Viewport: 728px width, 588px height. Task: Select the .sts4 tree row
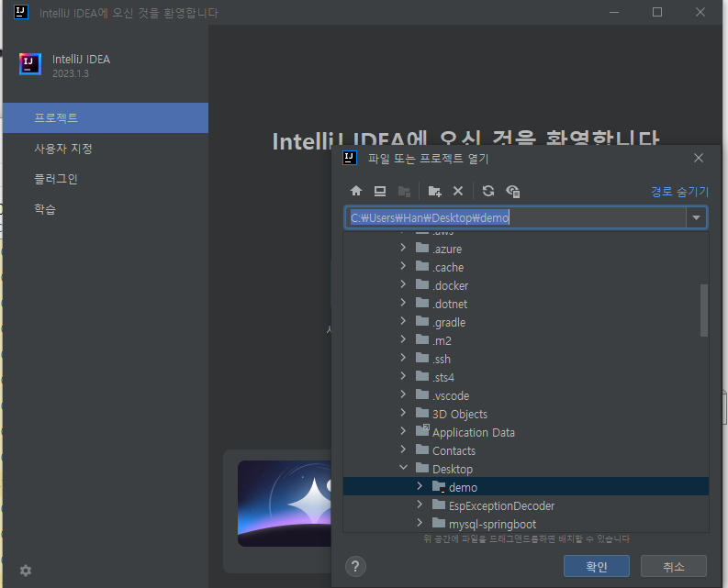[x=526, y=377]
